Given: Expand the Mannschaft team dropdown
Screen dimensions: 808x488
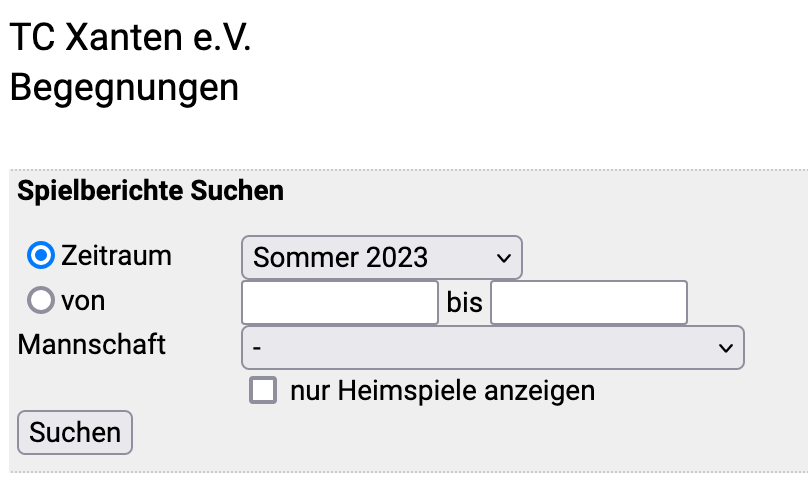Looking at the screenshot, I should (492, 347).
